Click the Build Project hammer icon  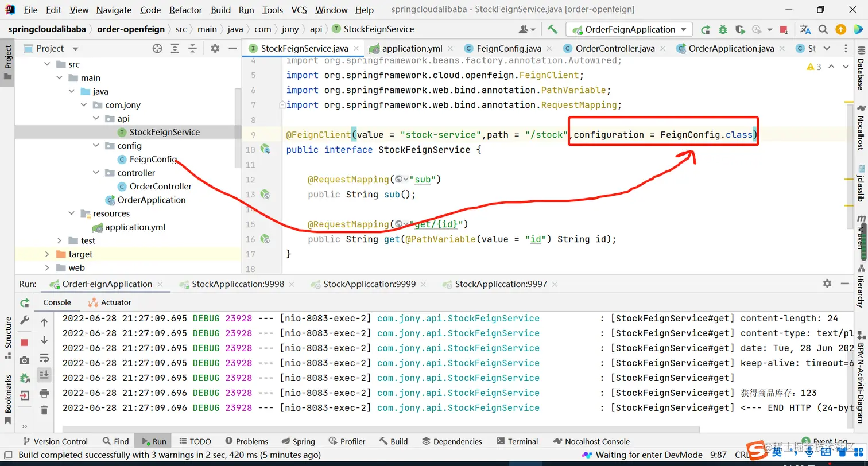click(552, 29)
